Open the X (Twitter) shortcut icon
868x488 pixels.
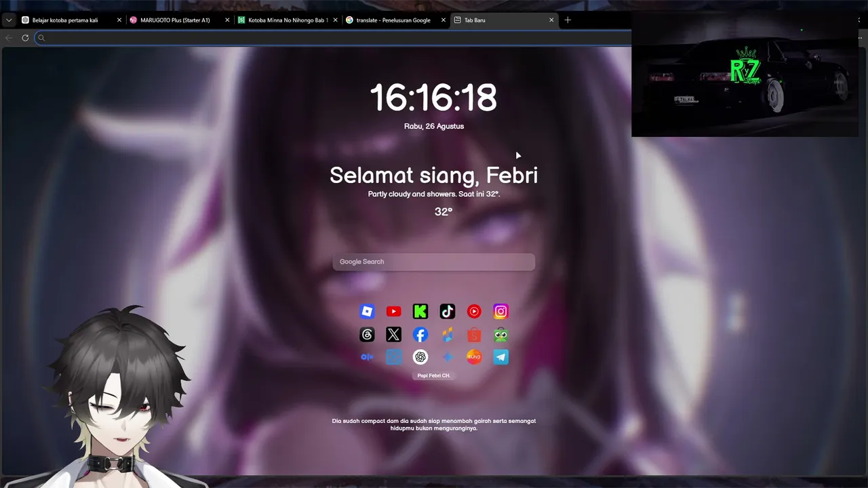393,335
